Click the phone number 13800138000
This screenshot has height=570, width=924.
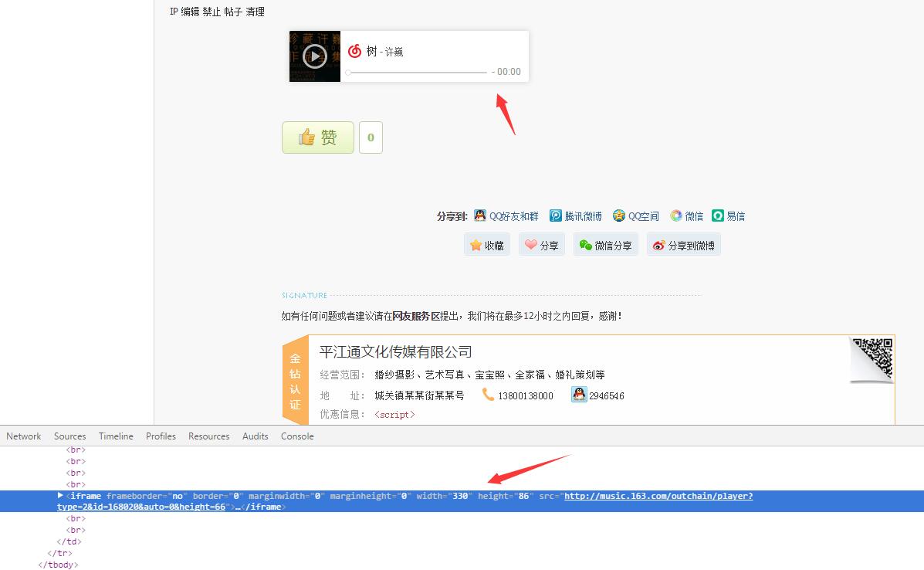[x=526, y=396]
